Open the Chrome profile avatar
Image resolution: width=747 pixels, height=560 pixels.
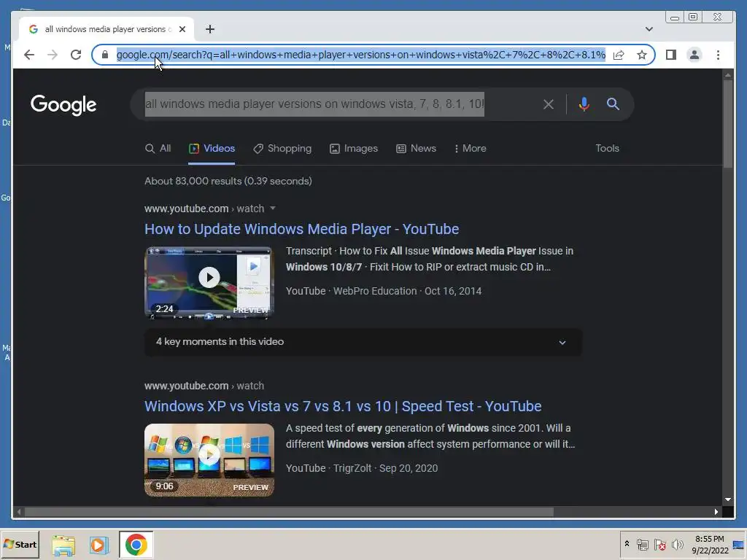tap(694, 55)
